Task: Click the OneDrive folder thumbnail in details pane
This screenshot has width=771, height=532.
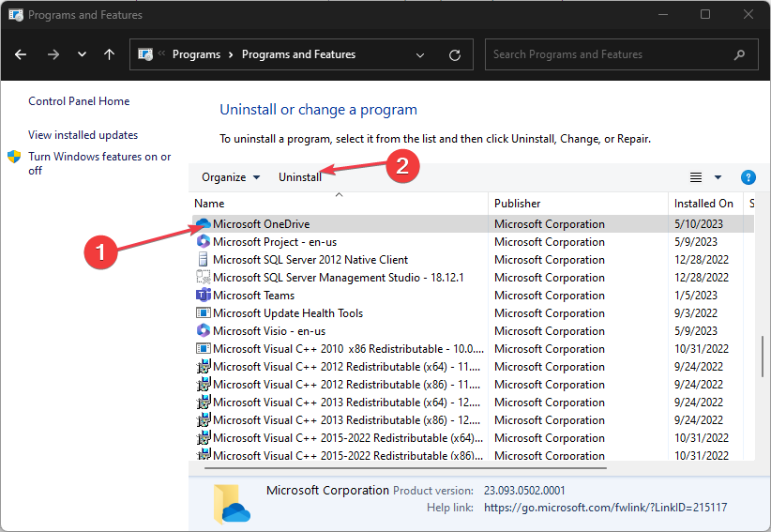Action: coord(232,504)
